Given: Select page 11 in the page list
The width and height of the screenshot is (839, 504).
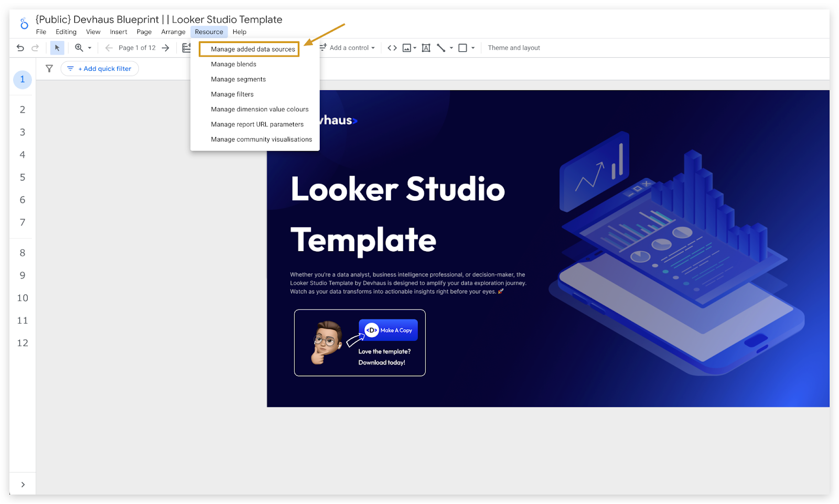Looking at the screenshot, I should (x=23, y=320).
